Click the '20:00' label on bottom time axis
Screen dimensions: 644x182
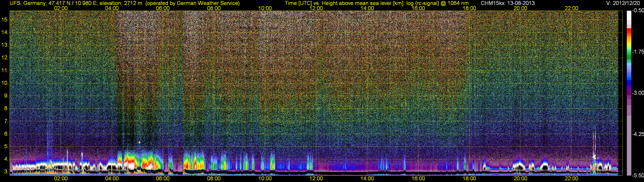pyautogui.click(x=521, y=179)
